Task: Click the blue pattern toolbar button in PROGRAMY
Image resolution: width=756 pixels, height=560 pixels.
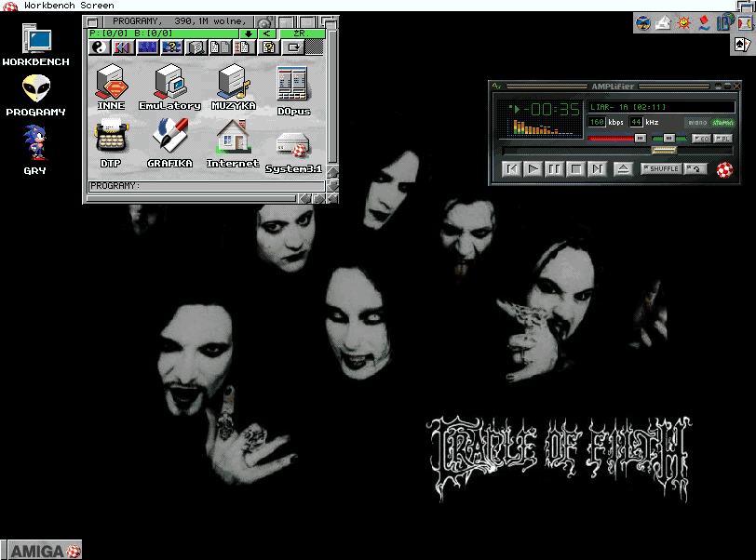Action: [147, 47]
